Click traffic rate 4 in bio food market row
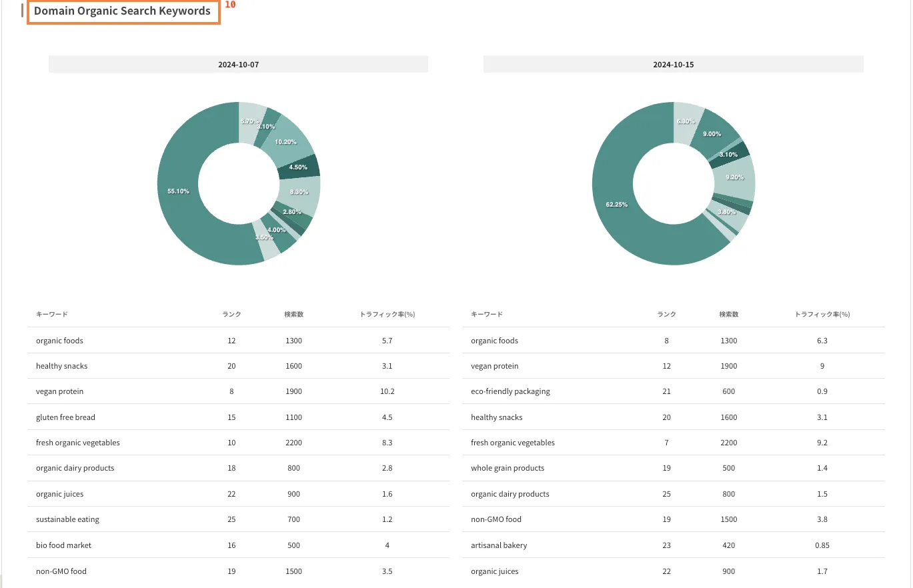The height and width of the screenshot is (588, 913). tap(387, 545)
